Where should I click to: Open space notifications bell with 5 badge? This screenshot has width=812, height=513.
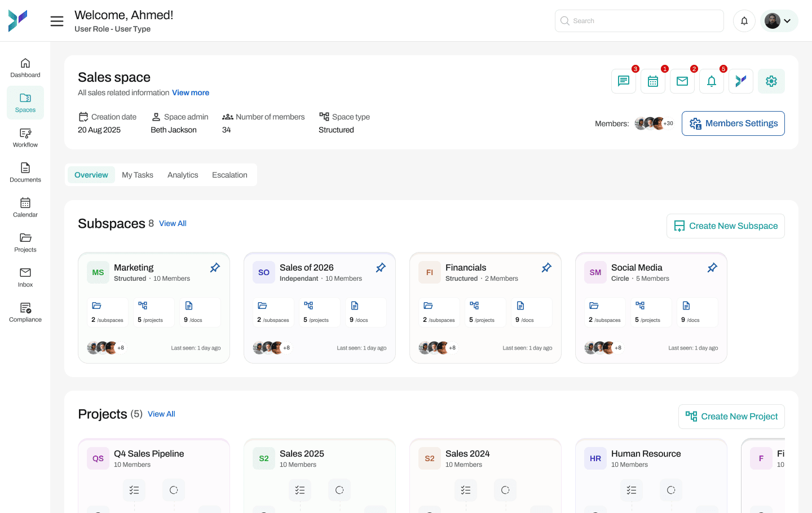point(712,81)
